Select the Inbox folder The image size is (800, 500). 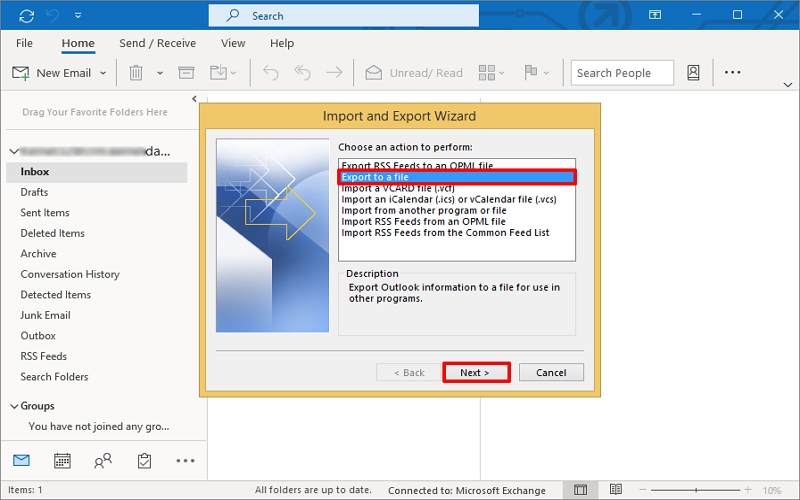pos(97,172)
